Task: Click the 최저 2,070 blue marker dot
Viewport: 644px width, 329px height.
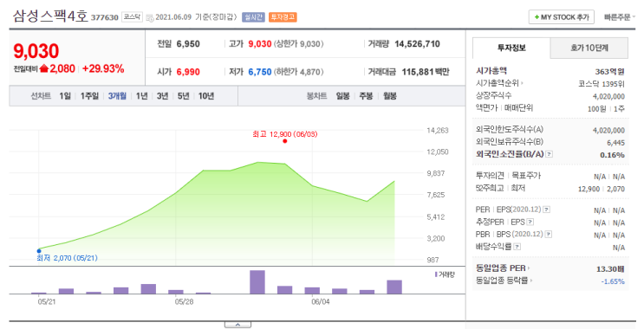Action: (x=39, y=251)
